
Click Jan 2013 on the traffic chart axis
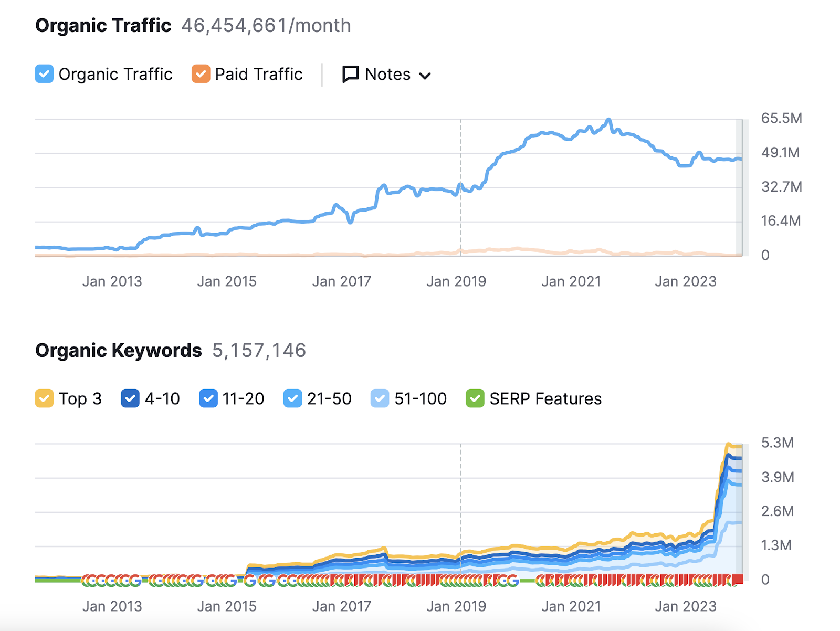click(x=112, y=281)
